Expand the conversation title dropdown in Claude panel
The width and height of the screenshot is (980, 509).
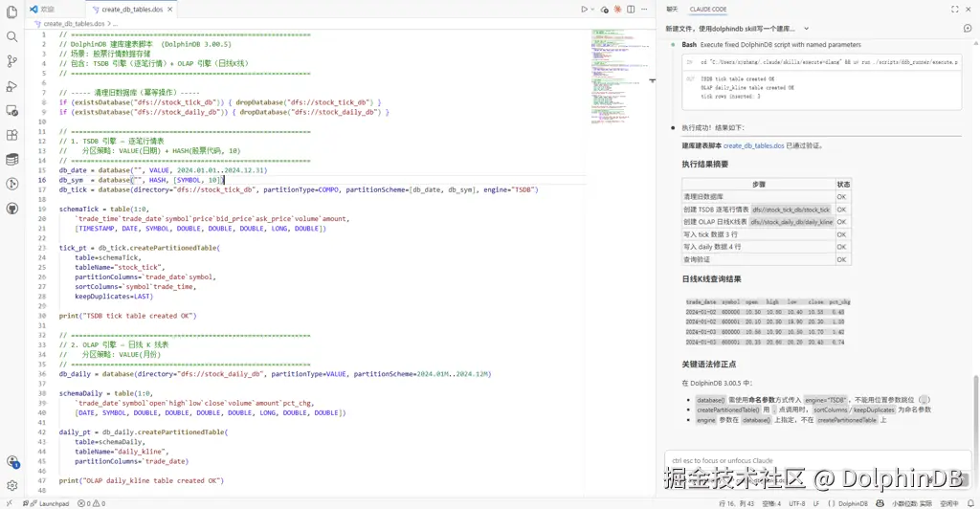click(806, 29)
